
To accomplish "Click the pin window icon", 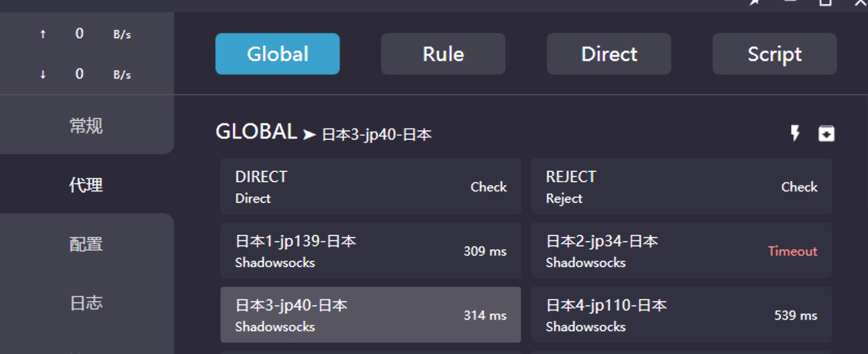I will pos(755,3).
